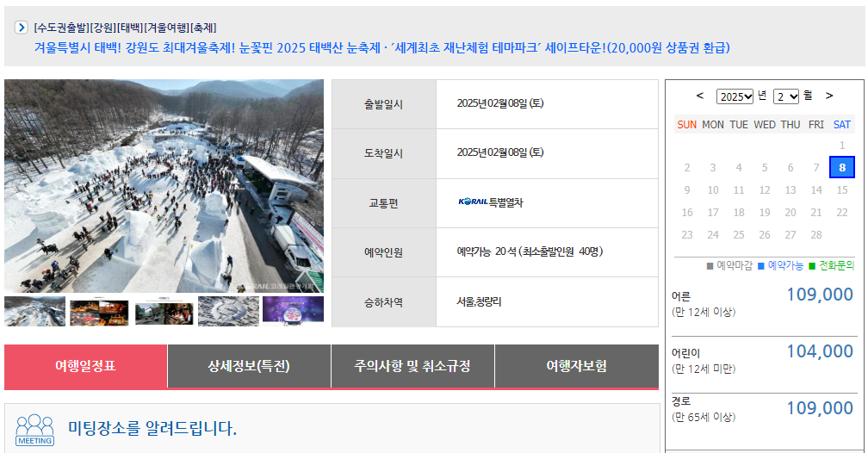Click calendar date 23

point(687,235)
